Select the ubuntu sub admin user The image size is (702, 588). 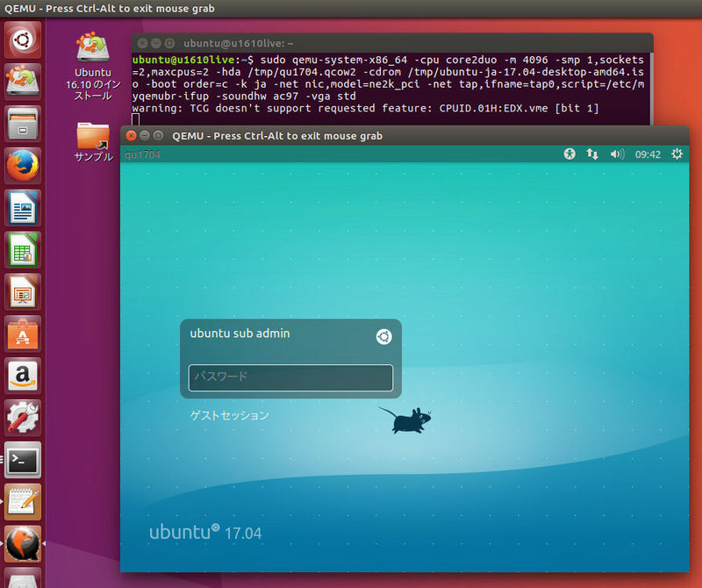pos(240,333)
